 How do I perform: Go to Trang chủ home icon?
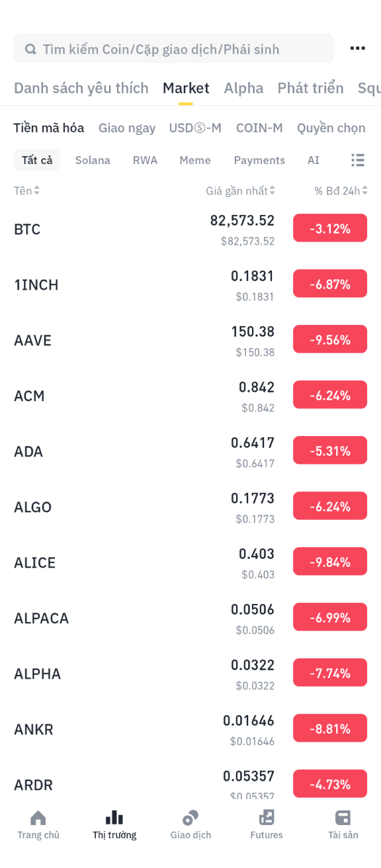coord(38,818)
